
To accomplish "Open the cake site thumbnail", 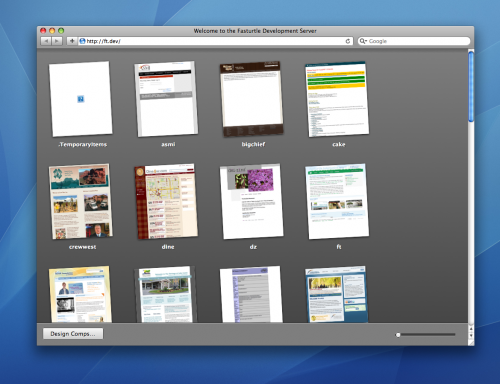I will 337,99.
